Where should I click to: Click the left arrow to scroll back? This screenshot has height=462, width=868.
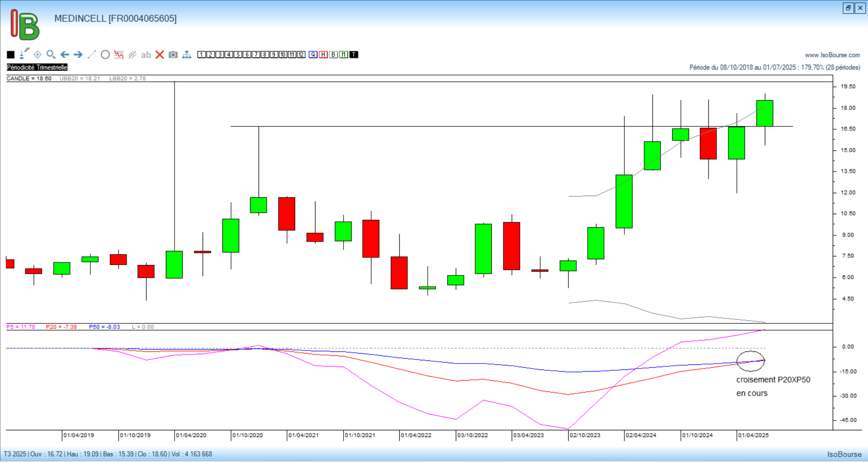65,55
